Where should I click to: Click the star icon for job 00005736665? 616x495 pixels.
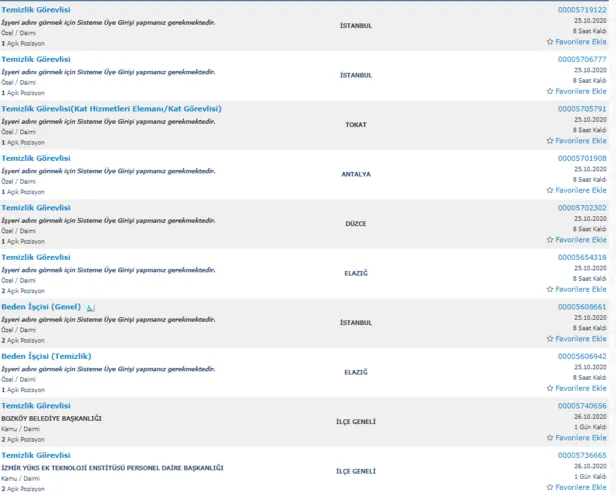(x=550, y=487)
